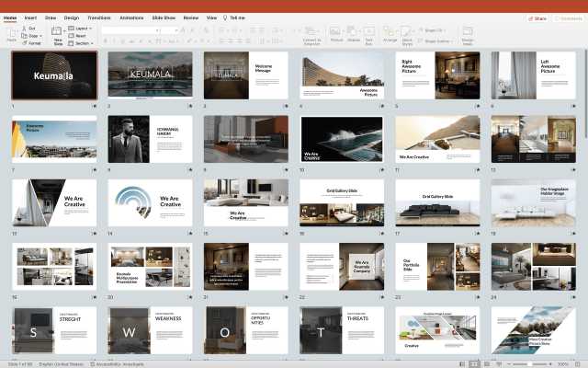Click the Picture insert icon
This screenshot has height=368, width=588.
tap(335, 33)
